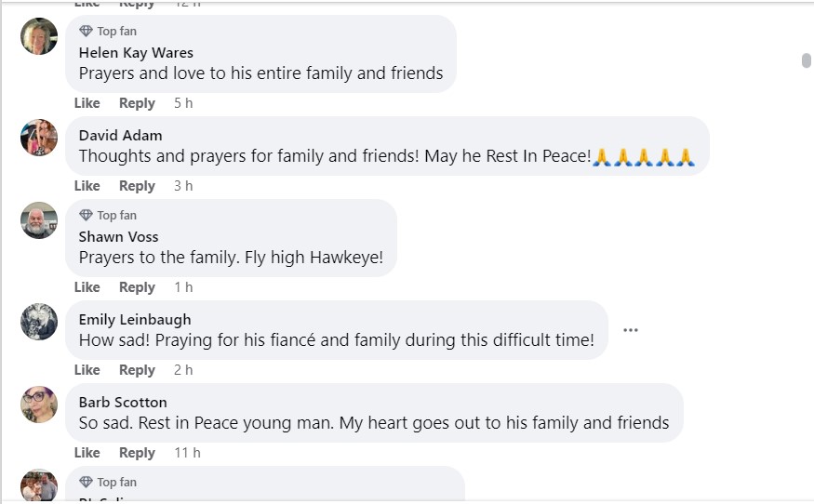This screenshot has height=504, width=814.
Task: Like Shawn Voss's comment
Action: (87, 287)
